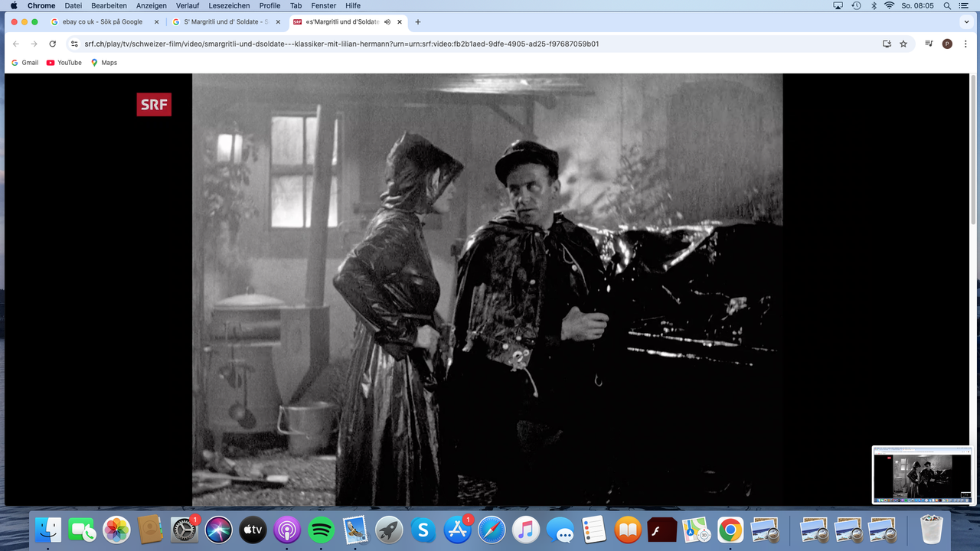Open the Trash in the Dock

(931, 529)
